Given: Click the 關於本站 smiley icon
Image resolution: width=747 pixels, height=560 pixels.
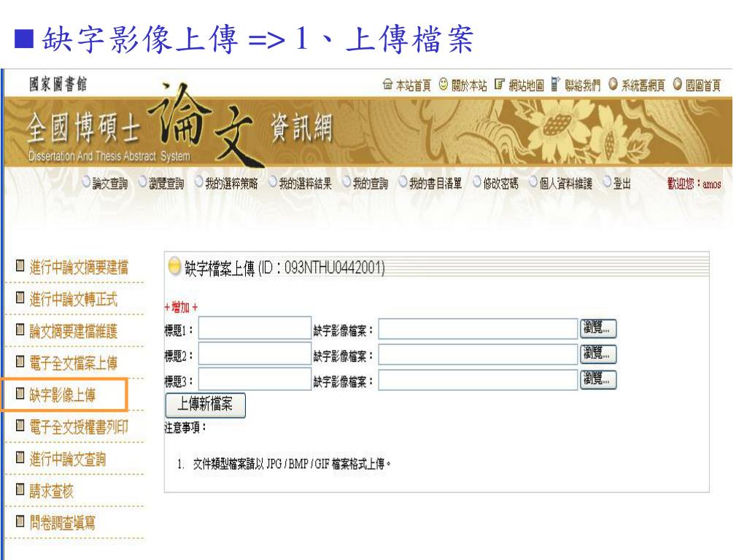Looking at the screenshot, I should pyautogui.click(x=444, y=84).
